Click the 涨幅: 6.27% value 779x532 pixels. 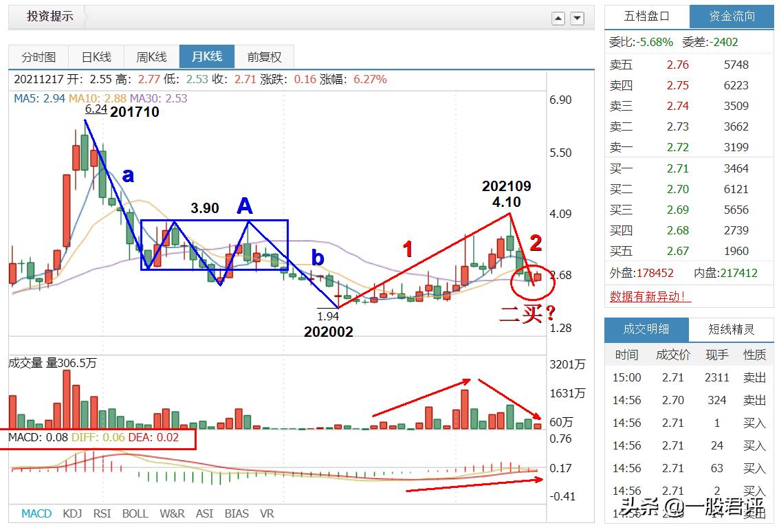click(x=353, y=80)
